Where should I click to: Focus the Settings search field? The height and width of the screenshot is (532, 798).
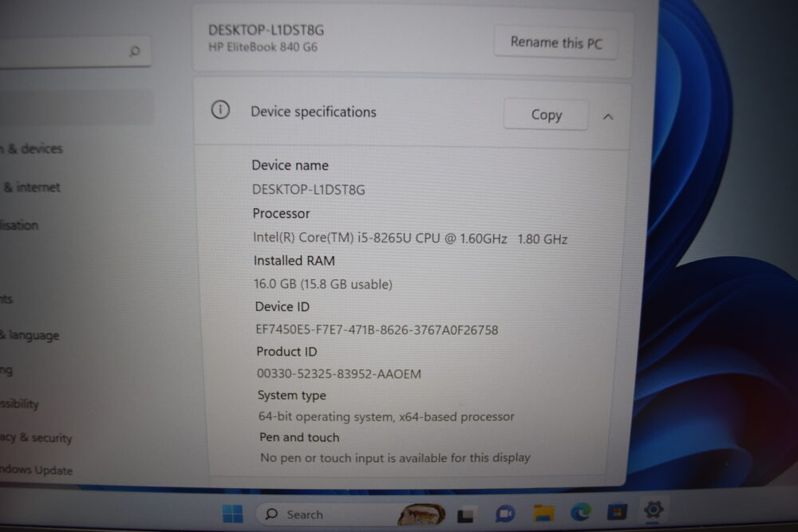coord(75,51)
